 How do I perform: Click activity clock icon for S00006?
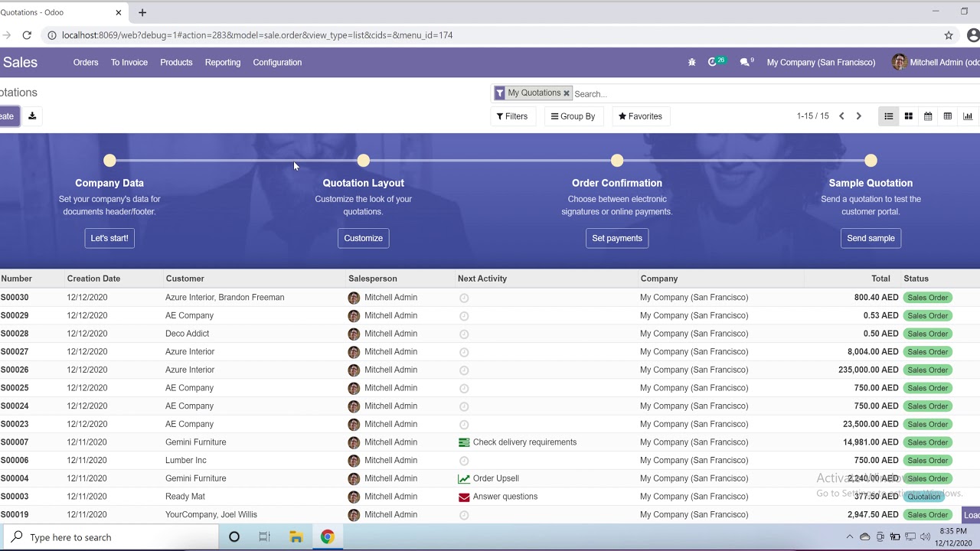[464, 461]
